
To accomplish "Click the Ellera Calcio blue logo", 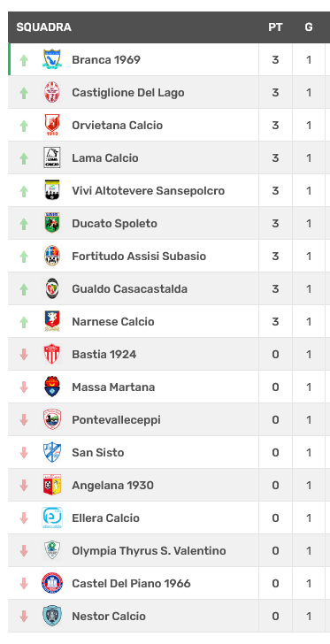I will 52,517.
